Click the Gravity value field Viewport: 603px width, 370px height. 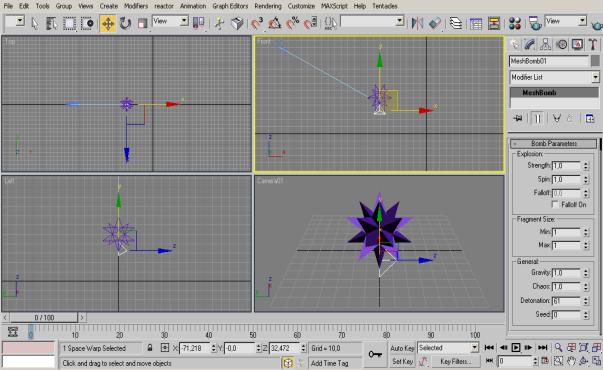point(566,273)
